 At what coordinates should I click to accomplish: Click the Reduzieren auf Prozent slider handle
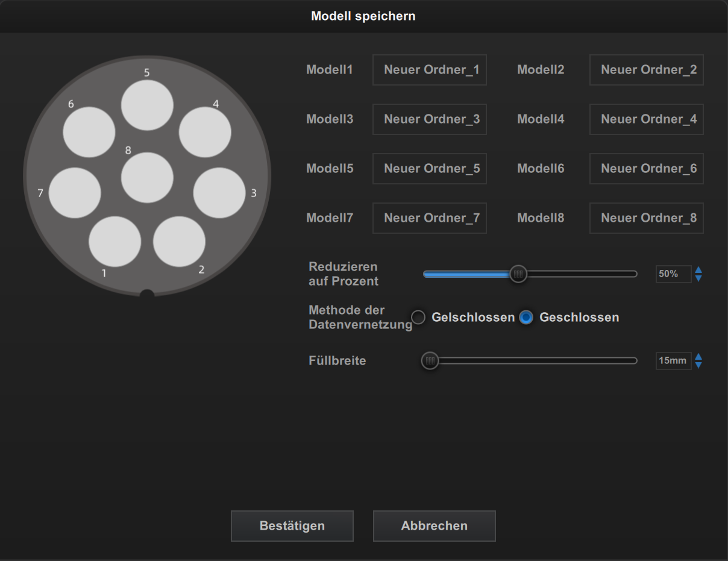518,274
